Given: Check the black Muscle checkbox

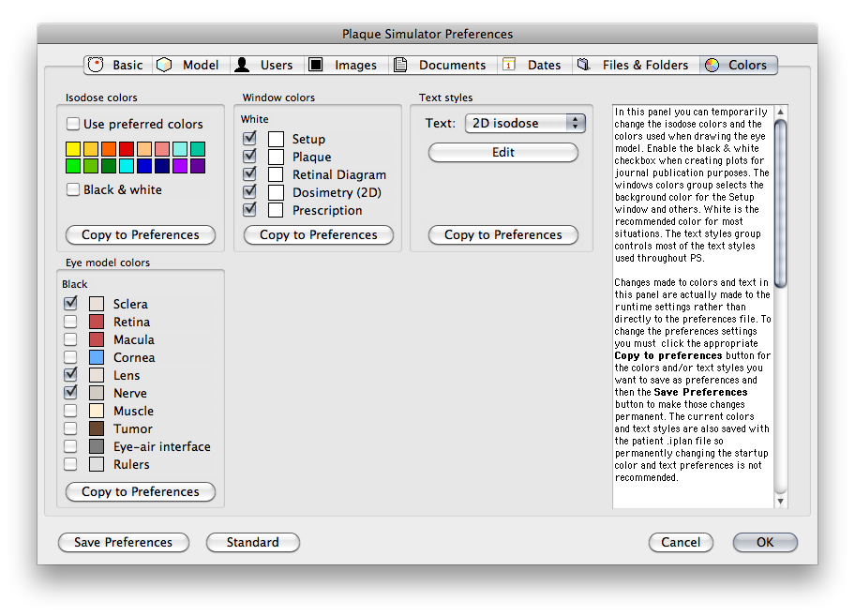Looking at the screenshot, I should (70, 411).
